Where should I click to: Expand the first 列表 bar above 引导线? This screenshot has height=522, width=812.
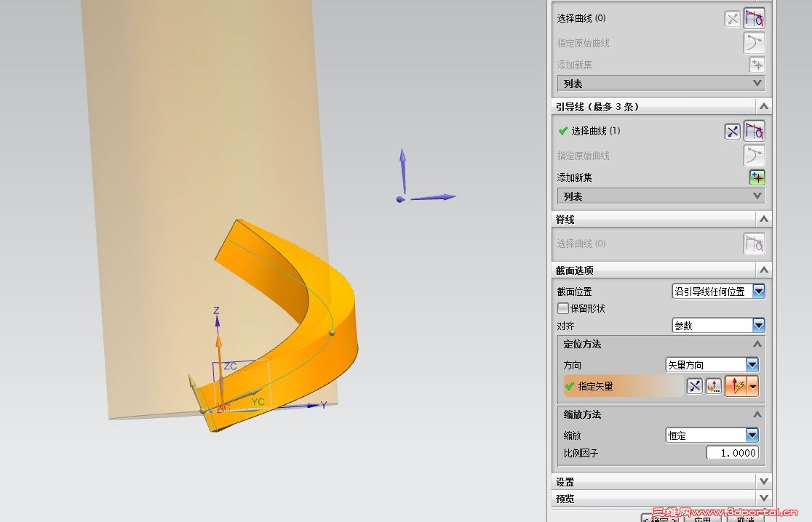[661, 84]
